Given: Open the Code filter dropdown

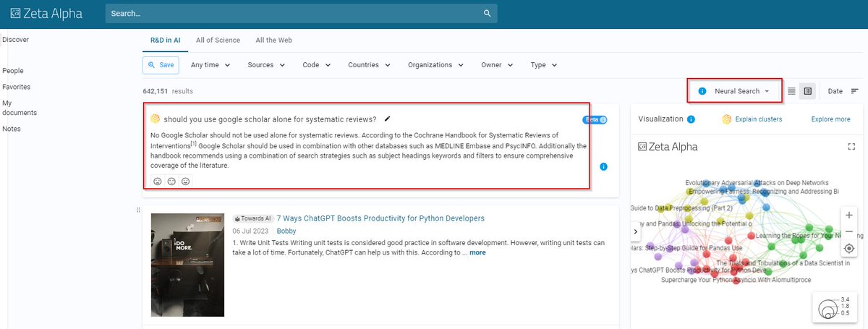Looking at the screenshot, I should point(317,65).
